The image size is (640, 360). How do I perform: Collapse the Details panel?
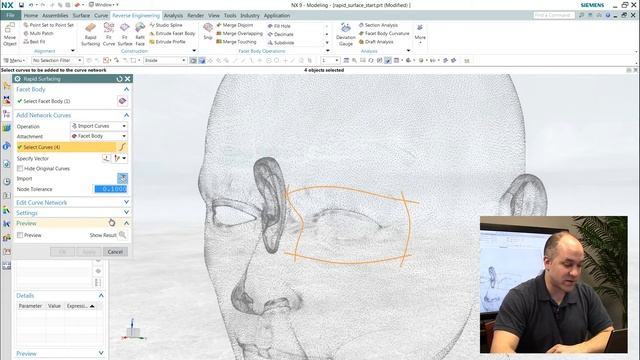[101, 295]
